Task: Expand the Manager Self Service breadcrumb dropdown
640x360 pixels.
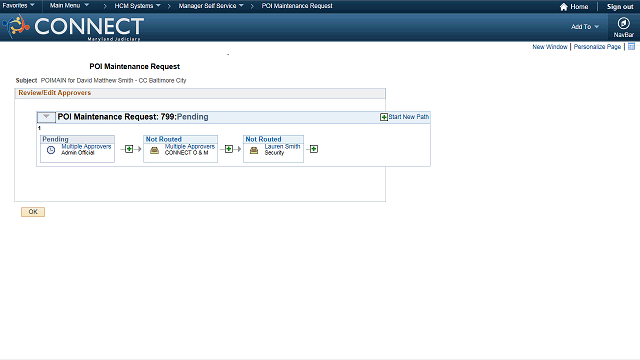Action: coord(211,6)
